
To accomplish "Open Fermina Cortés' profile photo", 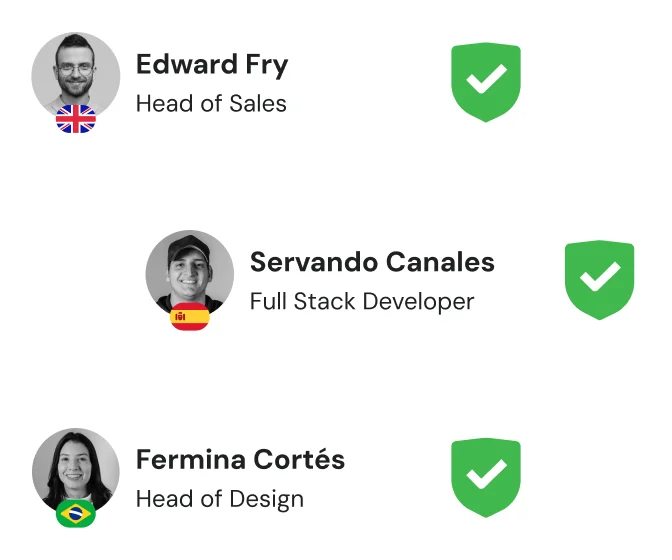I will [x=76, y=472].
